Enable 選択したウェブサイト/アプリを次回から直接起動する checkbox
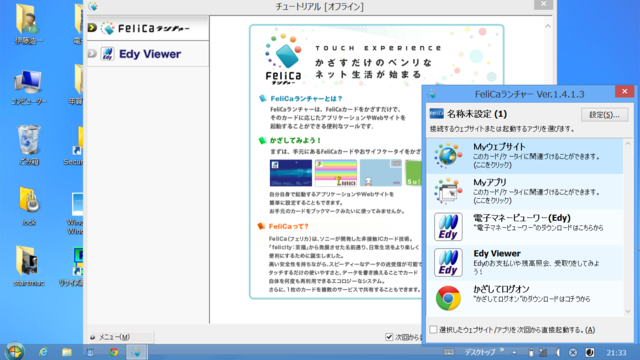 (433, 329)
